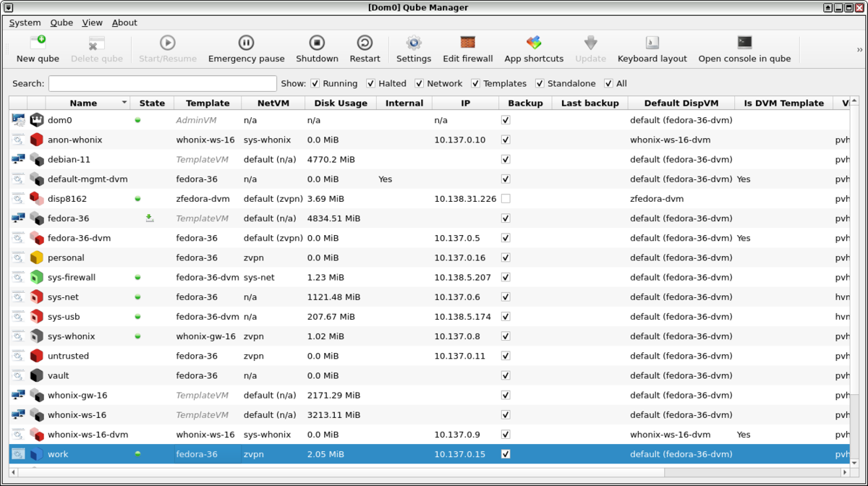Viewport: 868px width, 486px height.
Task: Click the Shutdown toolbar icon
Action: click(x=317, y=43)
